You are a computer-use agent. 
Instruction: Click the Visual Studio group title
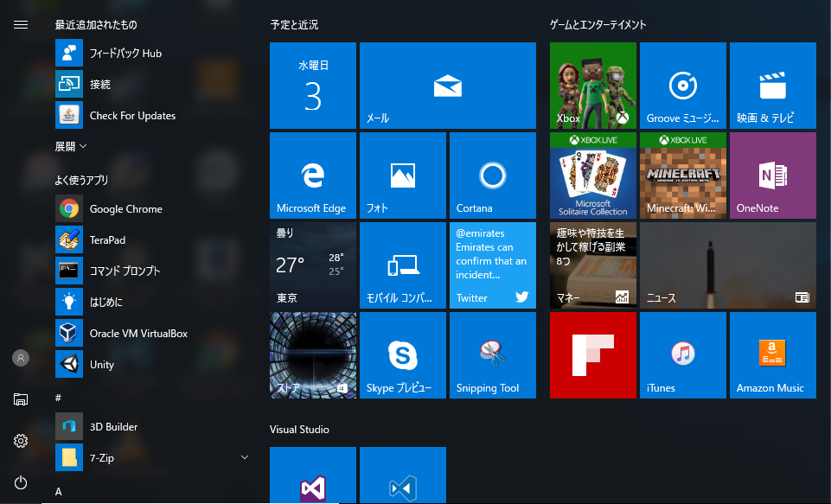299,430
